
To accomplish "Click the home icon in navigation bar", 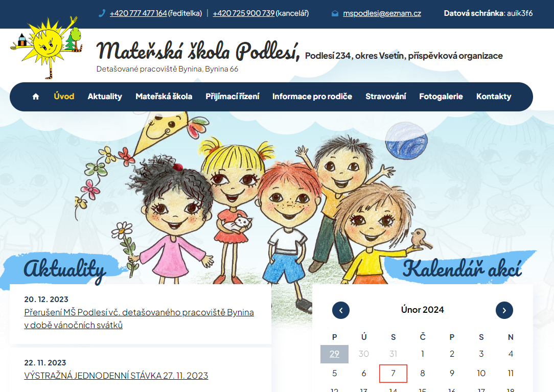I will point(36,97).
